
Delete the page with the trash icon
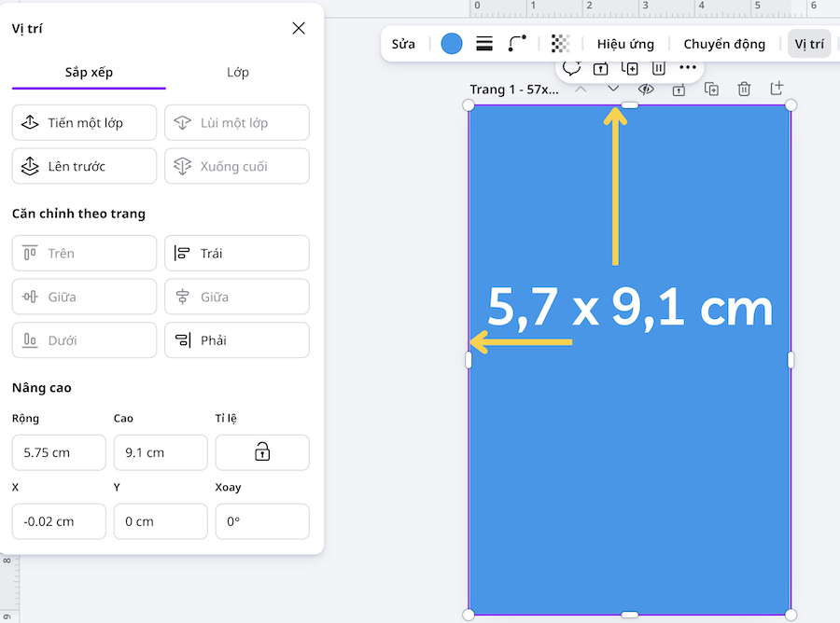pyautogui.click(x=744, y=90)
